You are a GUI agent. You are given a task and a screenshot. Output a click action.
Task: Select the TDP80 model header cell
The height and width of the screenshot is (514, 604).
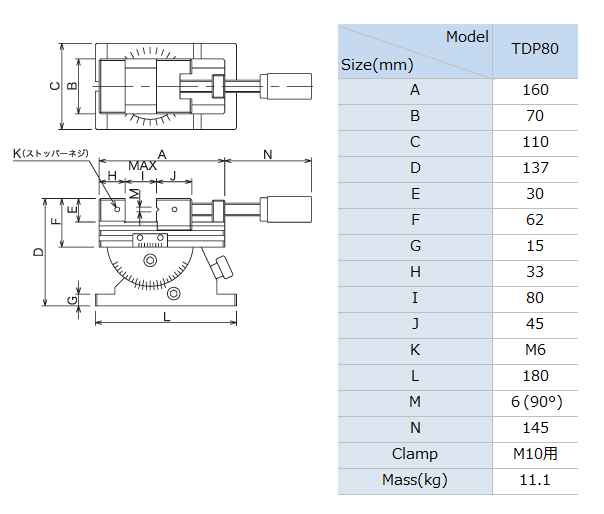[535, 52]
